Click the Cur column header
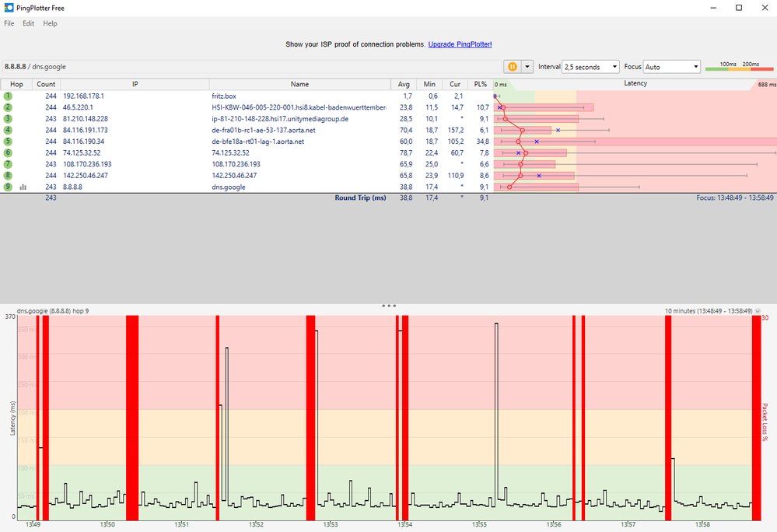Viewport: 777px width, 532px height. click(x=455, y=84)
